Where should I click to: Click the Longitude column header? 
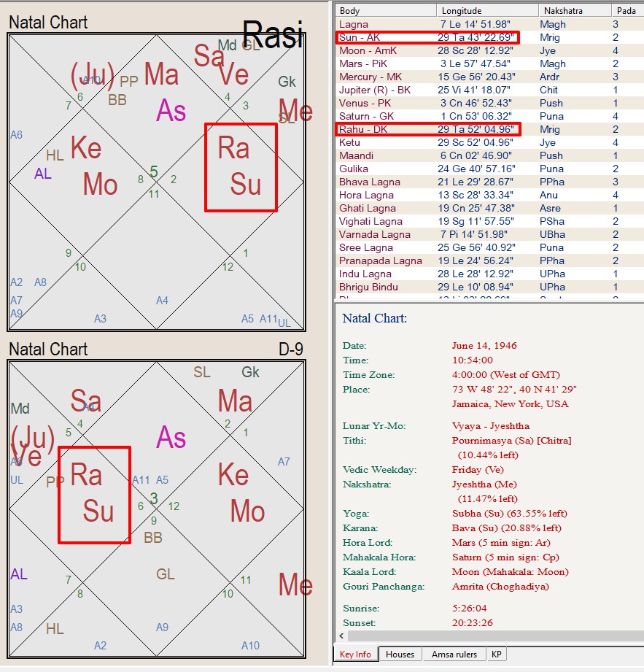pyautogui.click(x=487, y=10)
